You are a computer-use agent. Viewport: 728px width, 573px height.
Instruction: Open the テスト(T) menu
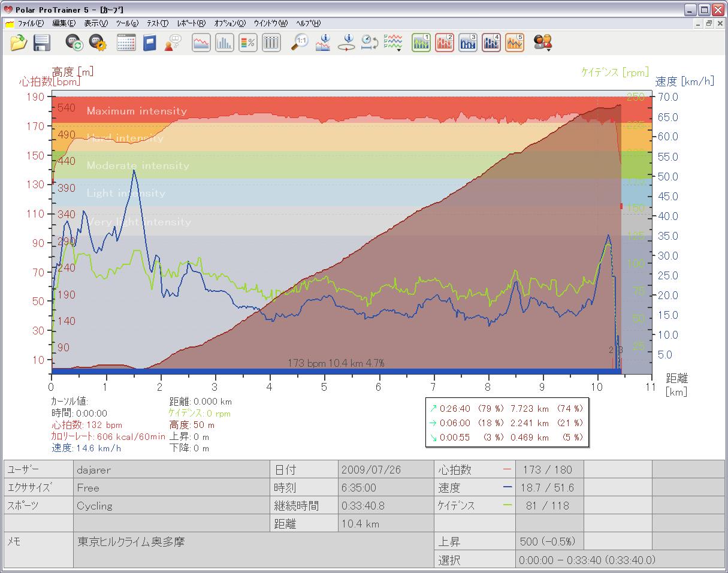[158, 23]
